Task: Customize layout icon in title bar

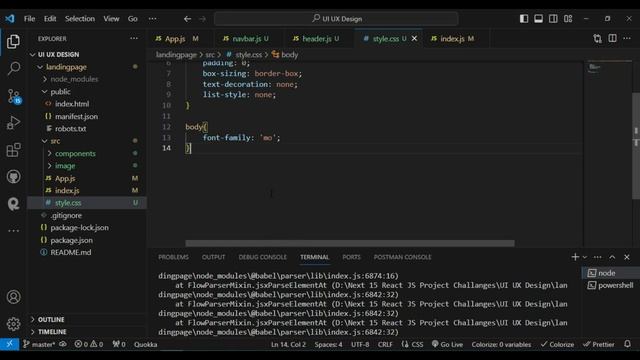Action: pos(568,19)
